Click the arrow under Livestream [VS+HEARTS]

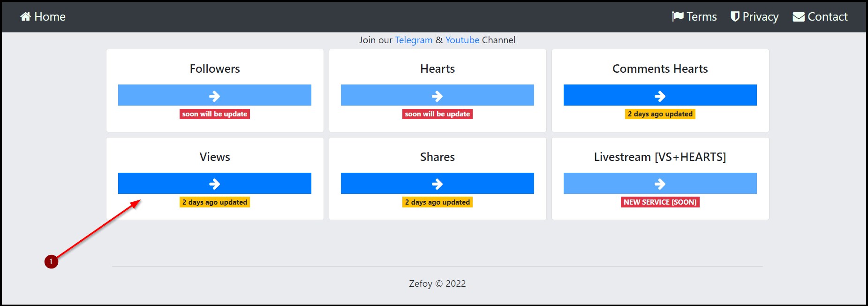click(660, 184)
